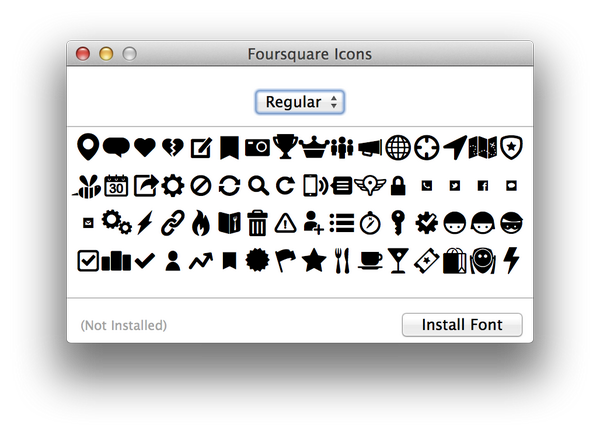600x435 pixels.
Task: Select the masked bandit face glyph
Action: [x=511, y=223]
